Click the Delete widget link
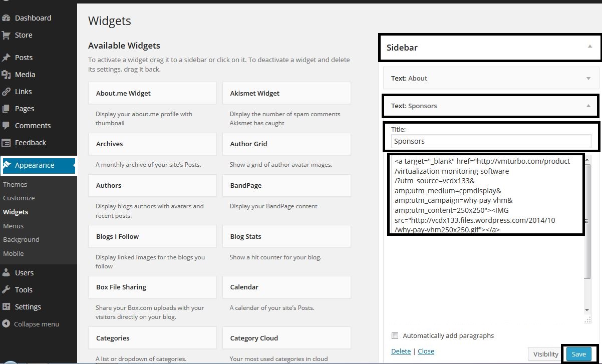Screen dimensions: 602x364 pos(401,351)
